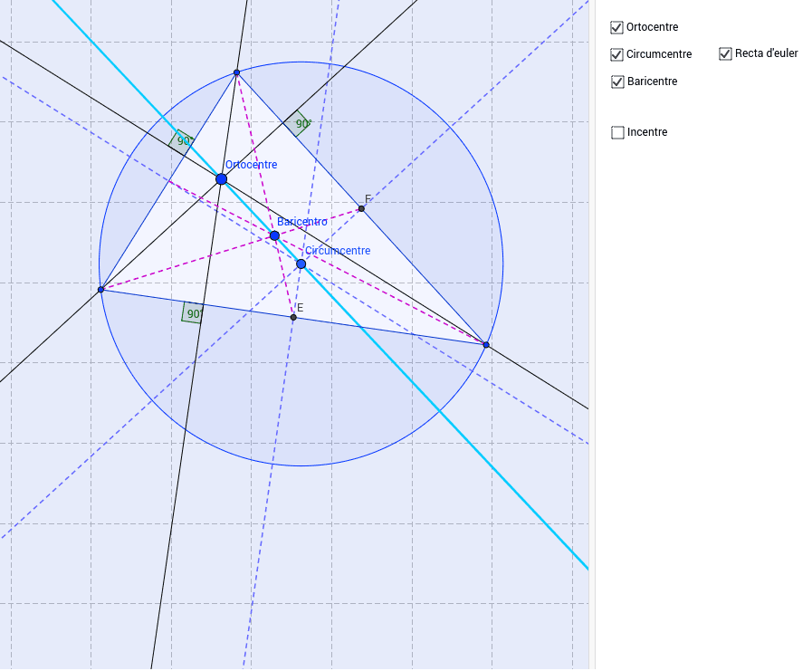Select the top vertex of the triangle

(236, 72)
